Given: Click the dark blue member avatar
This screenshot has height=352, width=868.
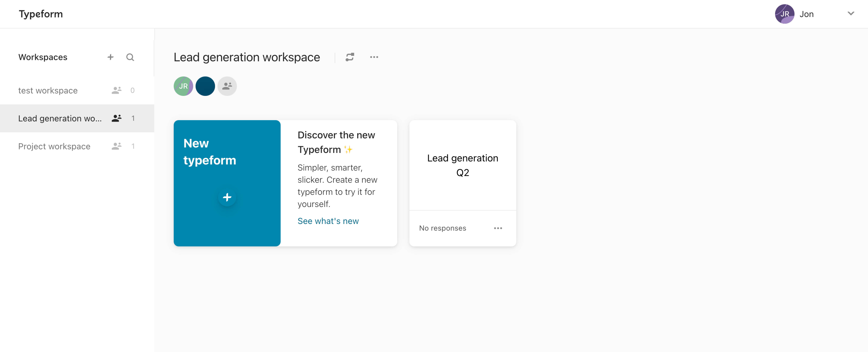Looking at the screenshot, I should tap(205, 86).
